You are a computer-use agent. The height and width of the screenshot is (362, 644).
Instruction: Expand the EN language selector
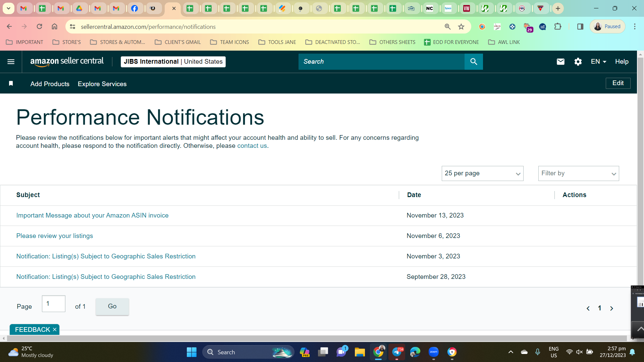point(598,62)
